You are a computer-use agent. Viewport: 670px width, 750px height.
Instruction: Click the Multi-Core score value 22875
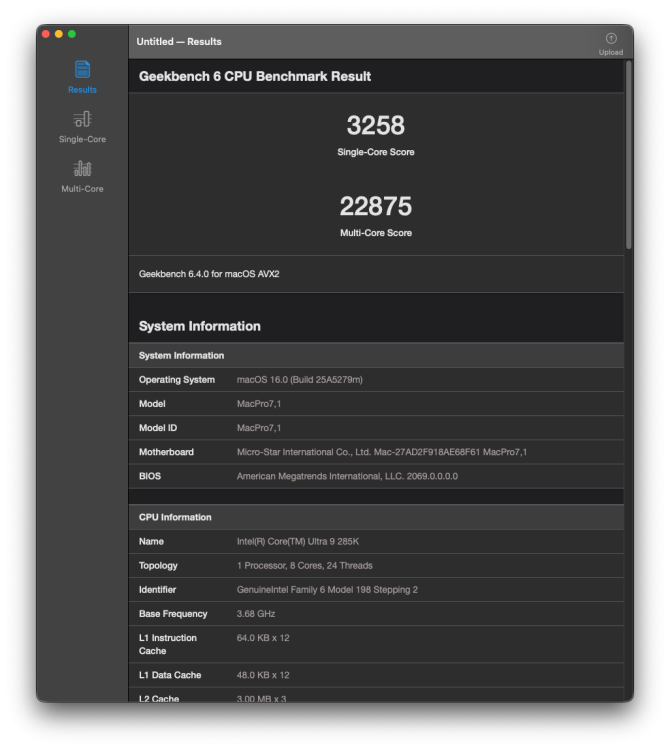pos(375,206)
